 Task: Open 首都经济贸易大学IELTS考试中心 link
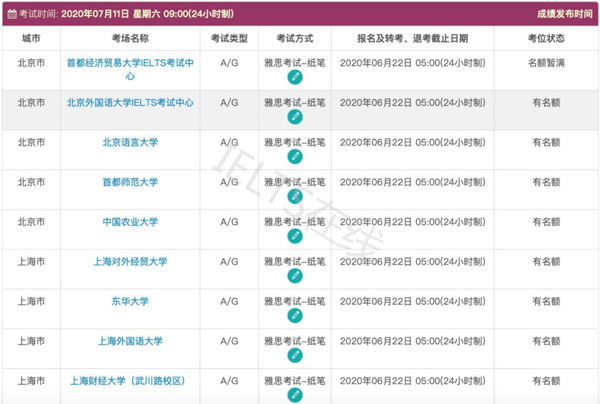click(130, 69)
